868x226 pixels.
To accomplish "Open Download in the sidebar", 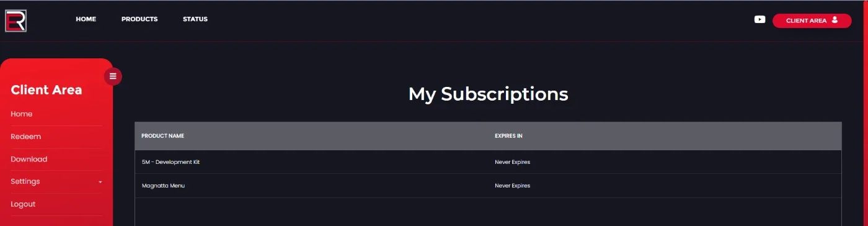I will [x=29, y=159].
